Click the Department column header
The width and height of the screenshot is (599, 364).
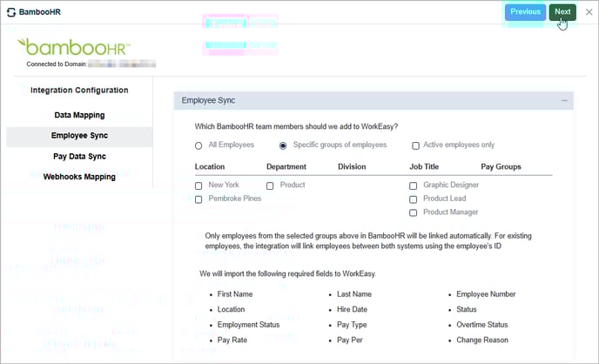point(286,166)
